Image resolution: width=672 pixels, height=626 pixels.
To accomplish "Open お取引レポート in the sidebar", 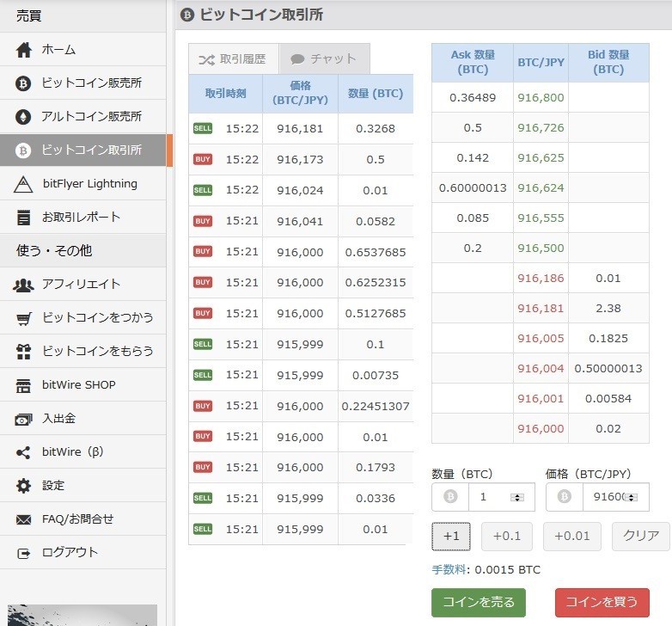I will coord(81,218).
